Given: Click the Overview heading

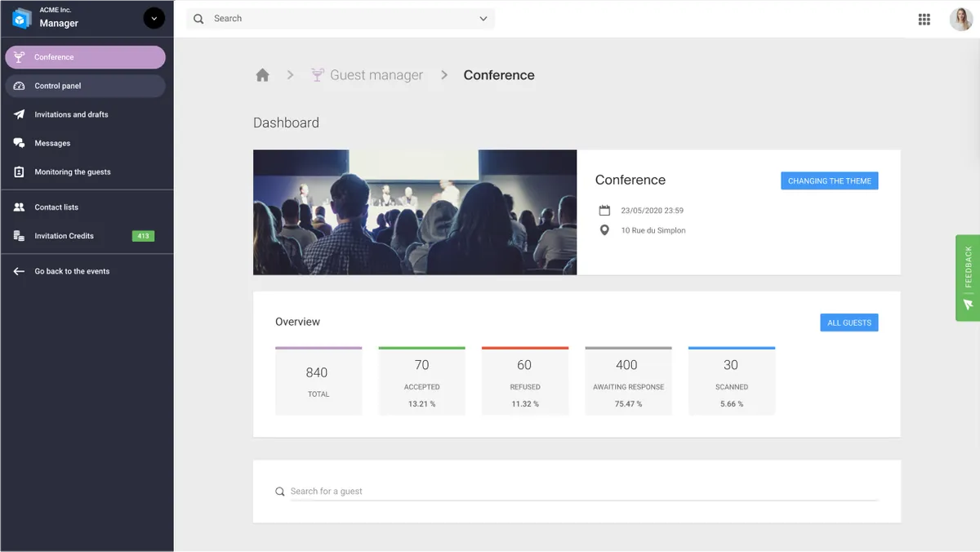Looking at the screenshot, I should click(x=297, y=322).
